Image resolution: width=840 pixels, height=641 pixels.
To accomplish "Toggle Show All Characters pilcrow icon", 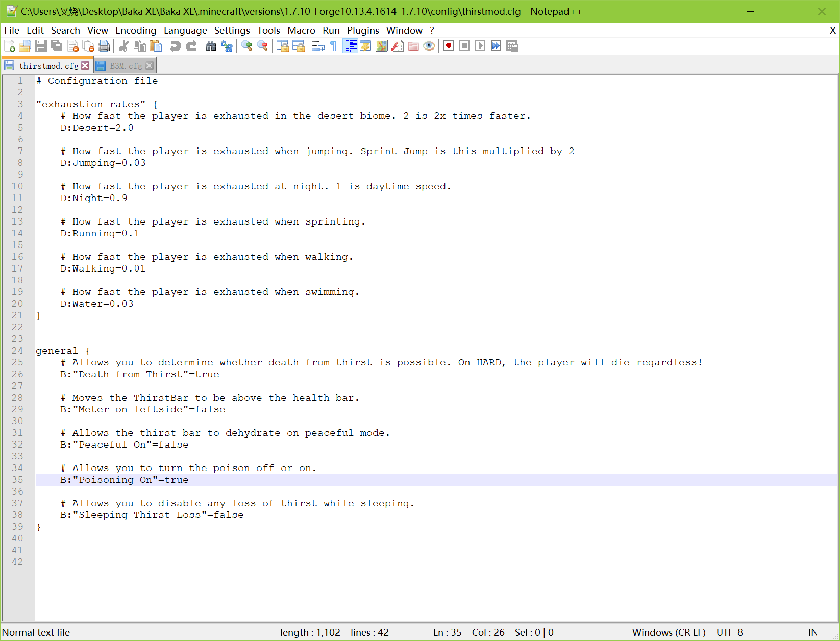I will tap(334, 46).
